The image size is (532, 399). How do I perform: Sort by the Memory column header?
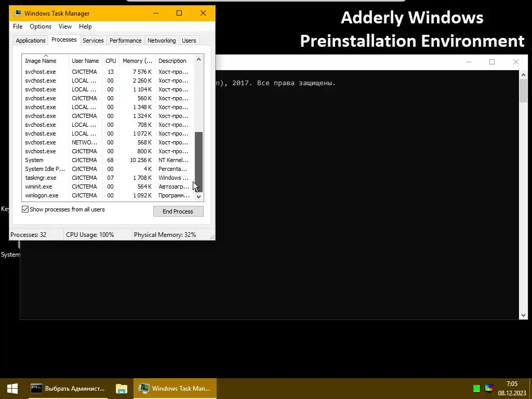[137, 61]
